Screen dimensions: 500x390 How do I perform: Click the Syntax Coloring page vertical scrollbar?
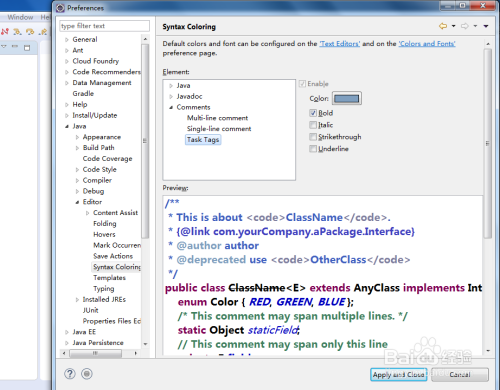[488, 143]
